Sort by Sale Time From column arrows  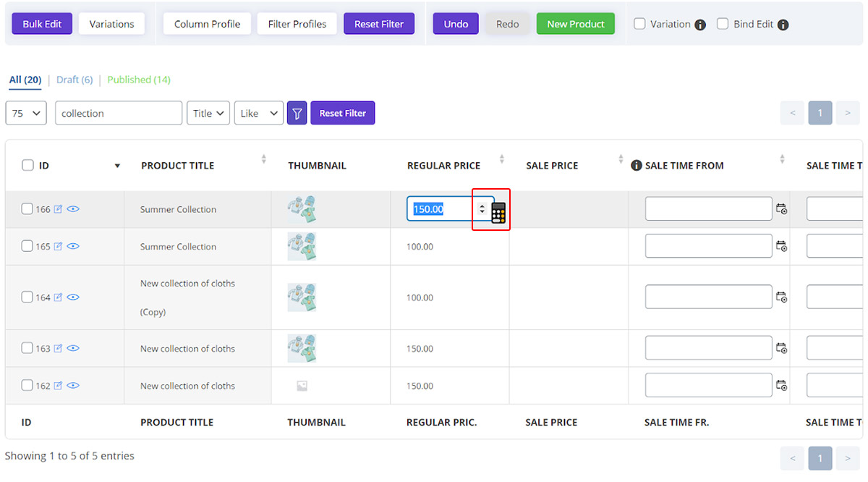(x=782, y=159)
